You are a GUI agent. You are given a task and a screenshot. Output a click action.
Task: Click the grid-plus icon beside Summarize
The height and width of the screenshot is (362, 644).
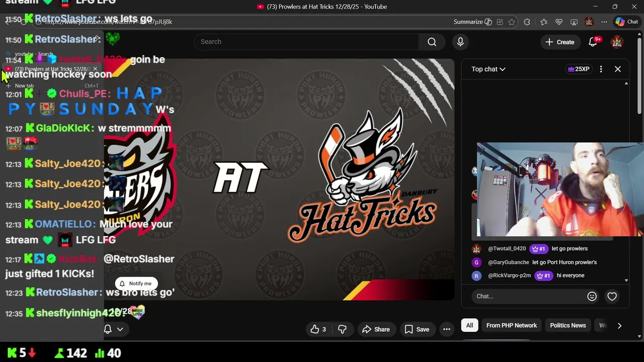pos(500,22)
